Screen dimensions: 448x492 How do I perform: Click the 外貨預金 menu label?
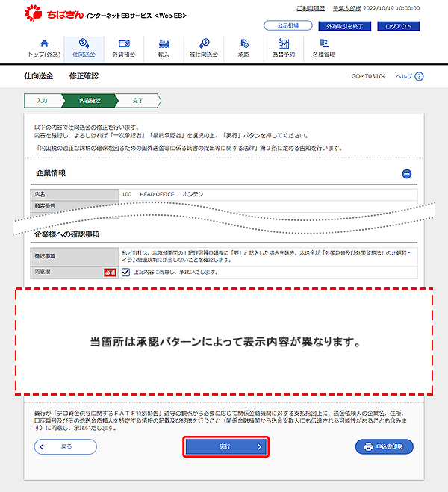[x=124, y=55]
